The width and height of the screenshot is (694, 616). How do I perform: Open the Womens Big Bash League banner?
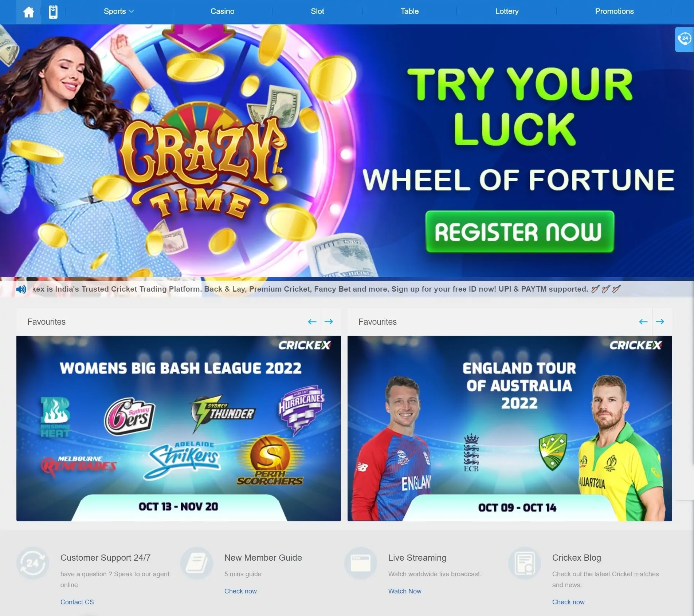coord(179,428)
